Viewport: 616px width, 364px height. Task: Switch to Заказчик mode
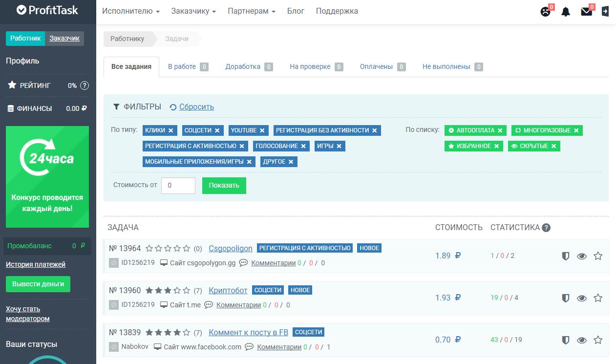pos(64,38)
